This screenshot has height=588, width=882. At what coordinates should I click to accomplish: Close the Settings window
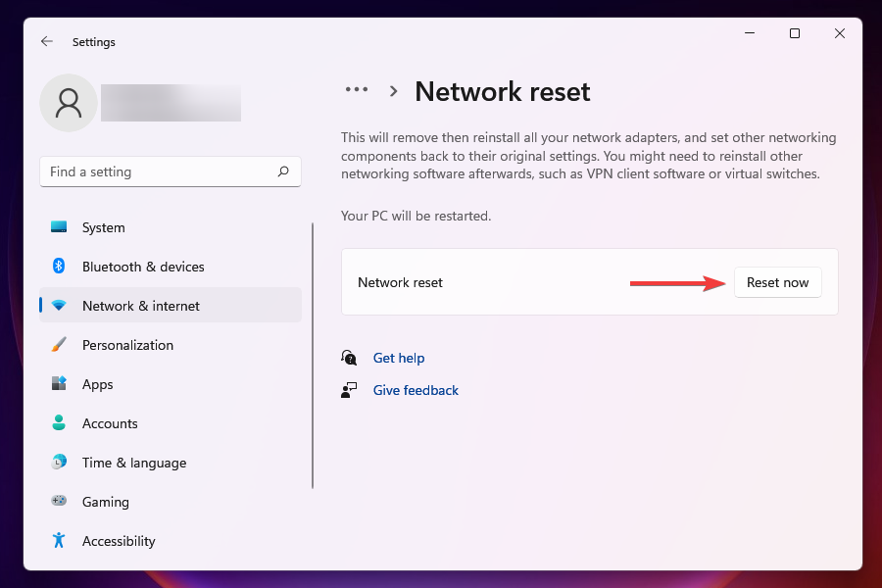[840, 33]
